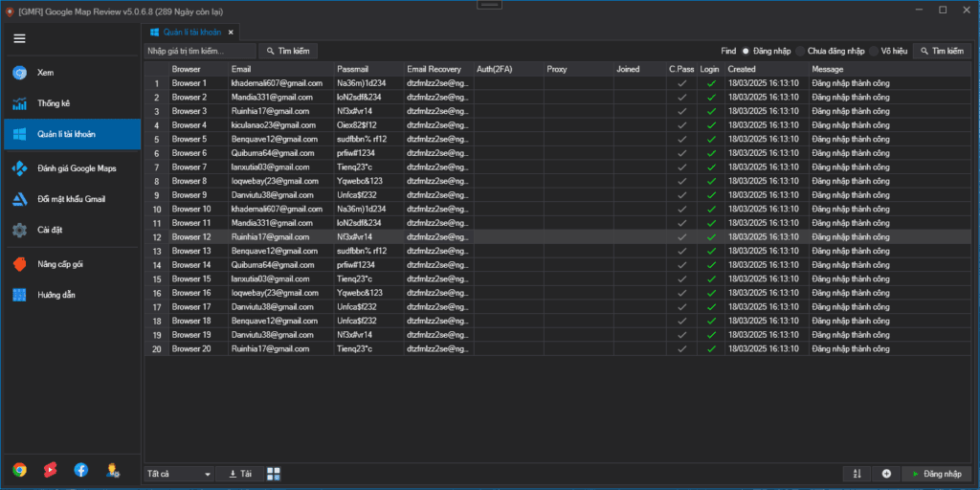Open the Tất cả dropdown
The height and width of the screenshot is (490, 980).
[x=179, y=475]
